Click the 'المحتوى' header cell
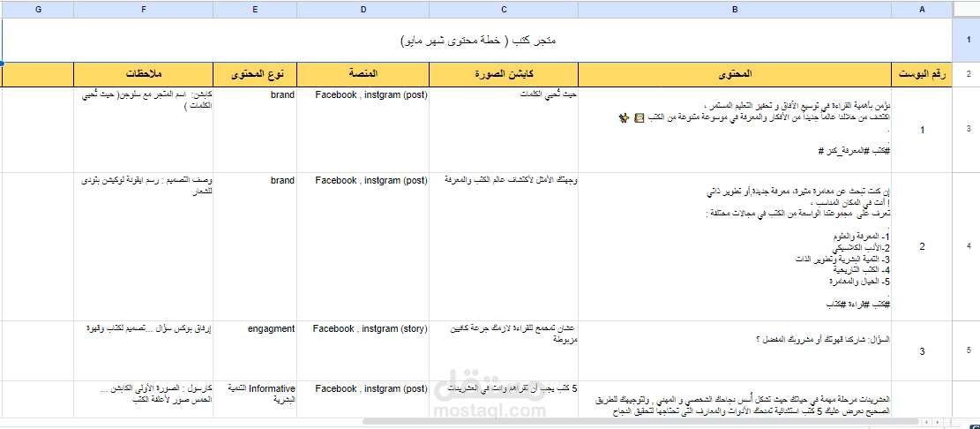This screenshot has height=429, width=980. point(735,74)
